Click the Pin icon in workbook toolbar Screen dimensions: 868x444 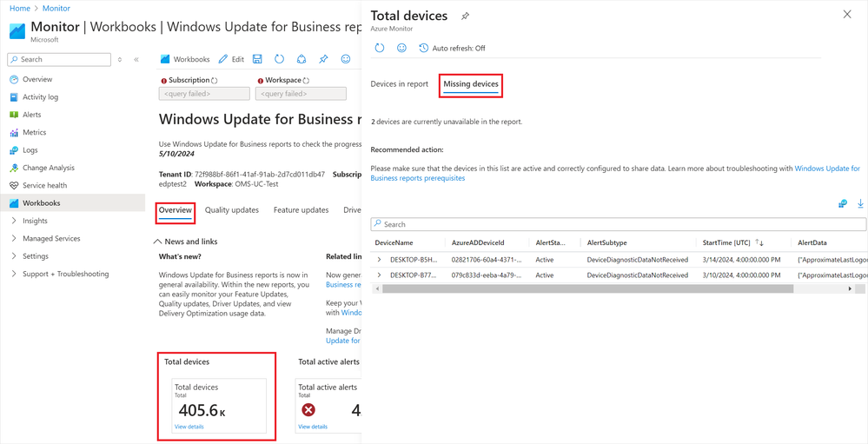(x=324, y=59)
